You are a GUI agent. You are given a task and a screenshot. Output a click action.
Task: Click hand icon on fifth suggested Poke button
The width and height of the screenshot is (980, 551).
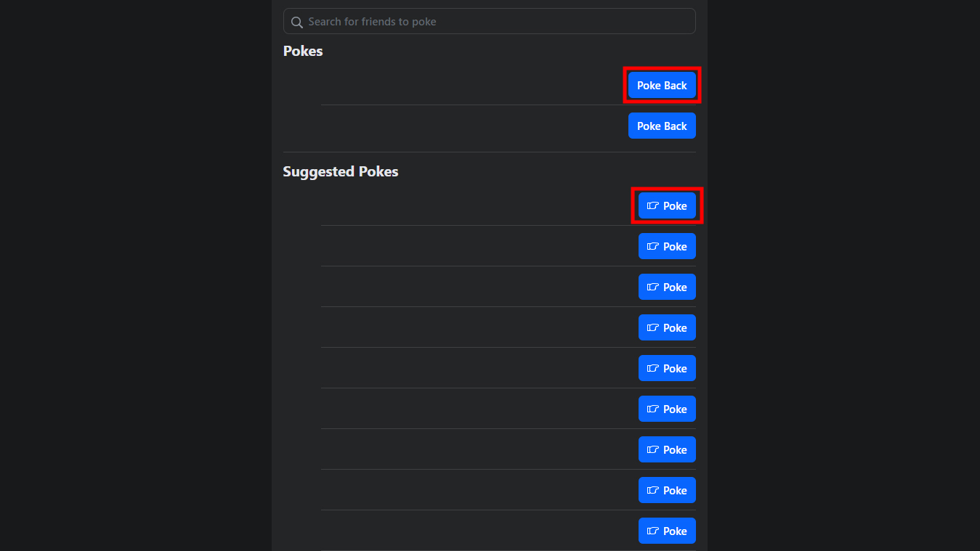[x=653, y=369]
